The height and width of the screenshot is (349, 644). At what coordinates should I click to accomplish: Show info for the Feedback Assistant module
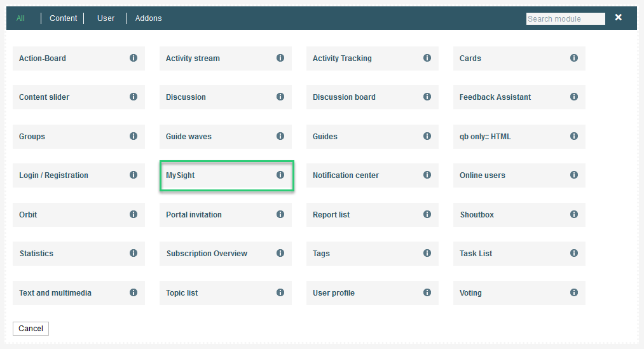(x=574, y=97)
